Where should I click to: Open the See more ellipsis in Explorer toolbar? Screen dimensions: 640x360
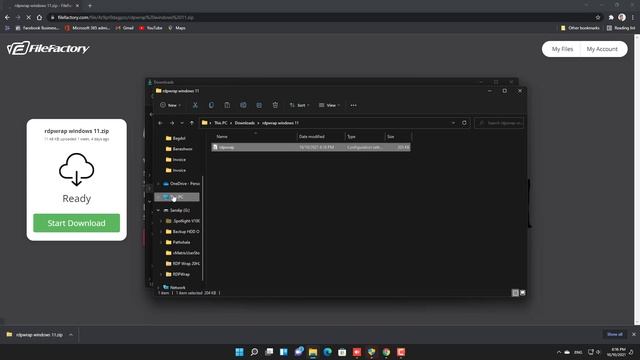tap(353, 105)
